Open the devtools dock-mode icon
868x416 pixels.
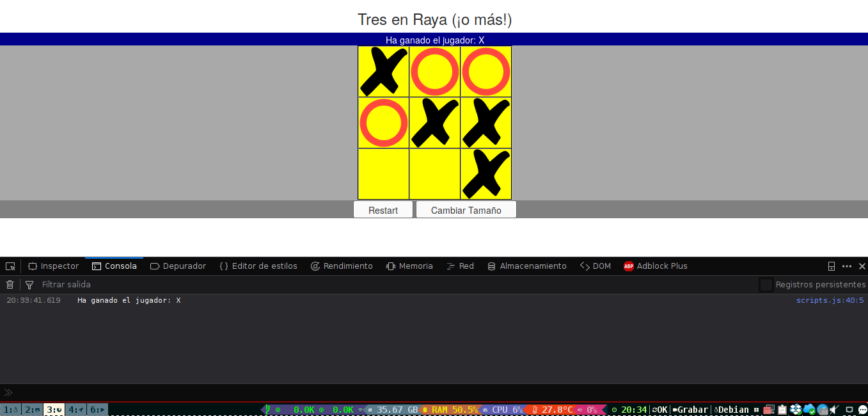pos(832,266)
